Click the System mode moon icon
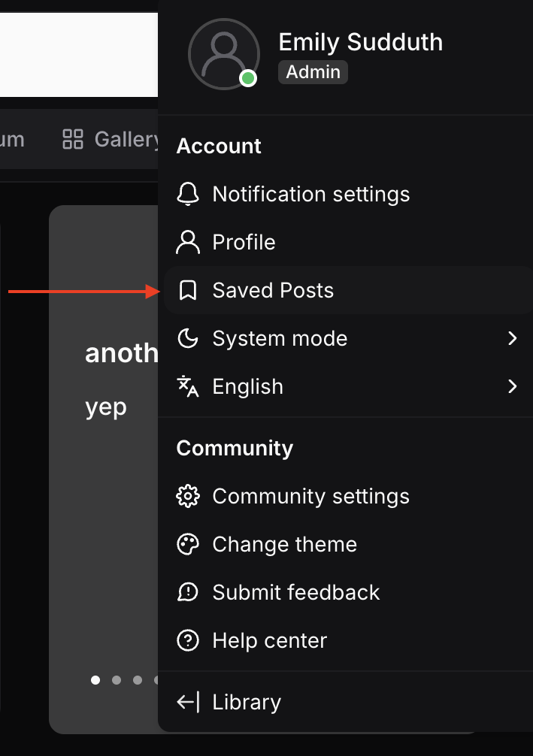 click(189, 338)
